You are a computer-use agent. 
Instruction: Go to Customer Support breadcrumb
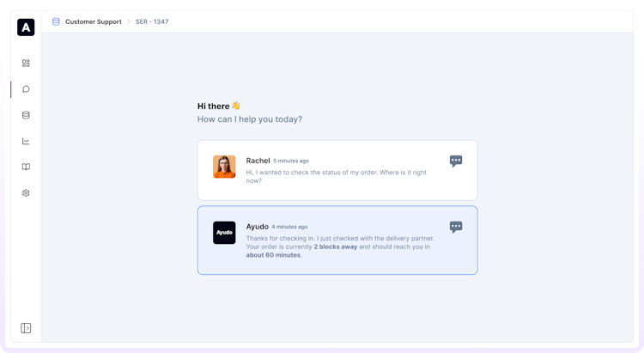coord(94,21)
